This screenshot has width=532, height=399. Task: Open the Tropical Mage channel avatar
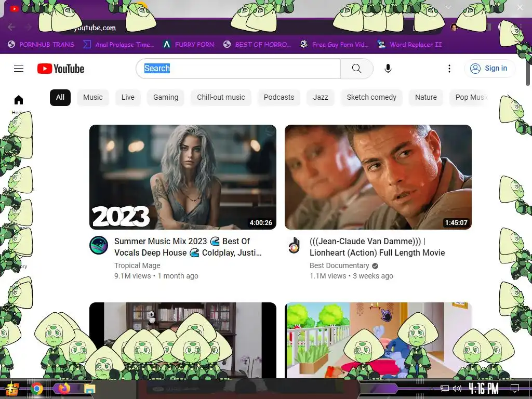99,245
